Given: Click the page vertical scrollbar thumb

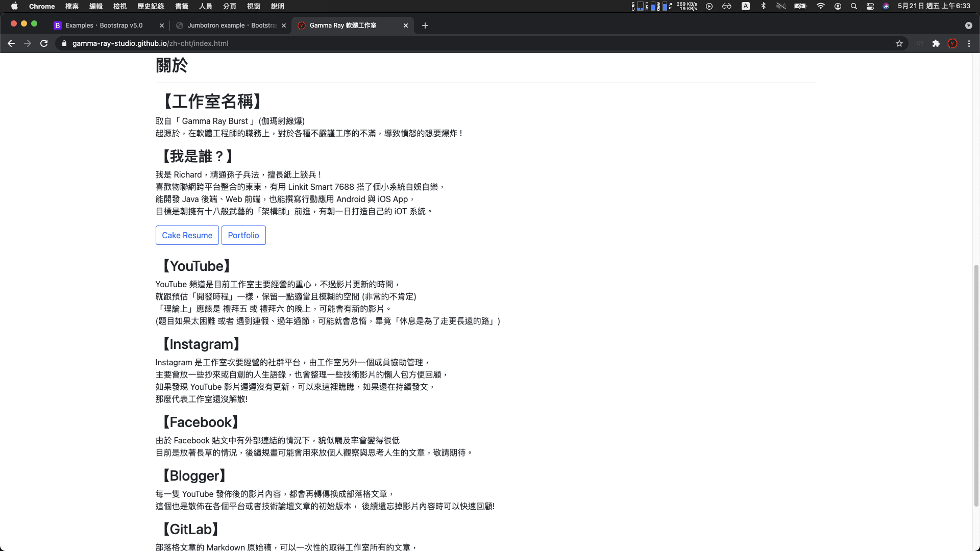Looking at the screenshot, I should [x=976, y=385].
